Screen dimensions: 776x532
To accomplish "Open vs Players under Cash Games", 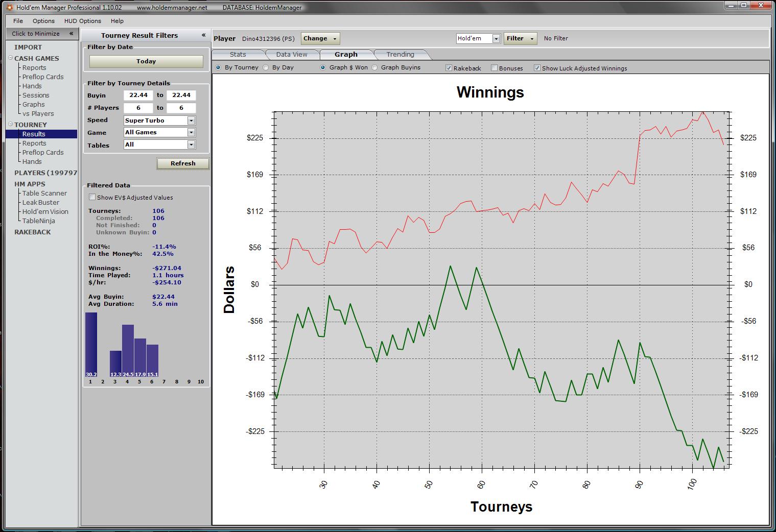I will [38, 113].
